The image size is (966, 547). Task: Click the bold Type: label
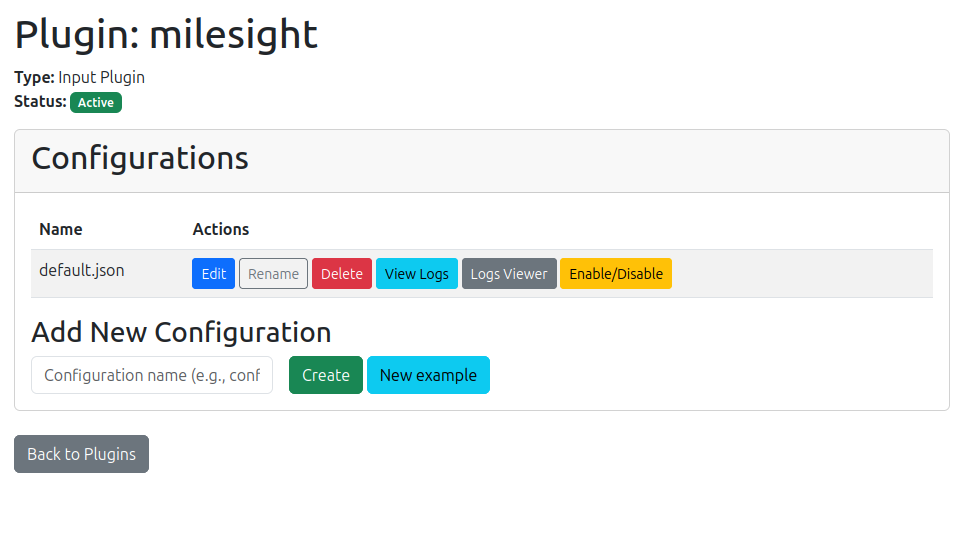[34, 77]
